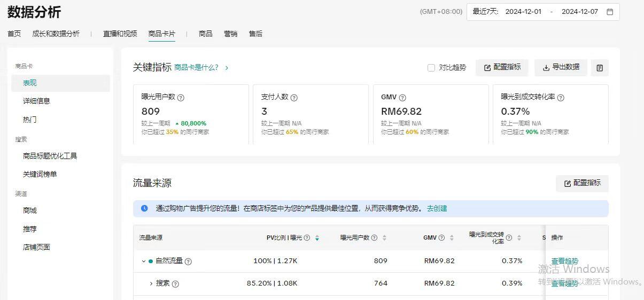Click the help icon beside 曝光到成交转化率 card
This screenshot has width=644, height=300.
pos(561,98)
